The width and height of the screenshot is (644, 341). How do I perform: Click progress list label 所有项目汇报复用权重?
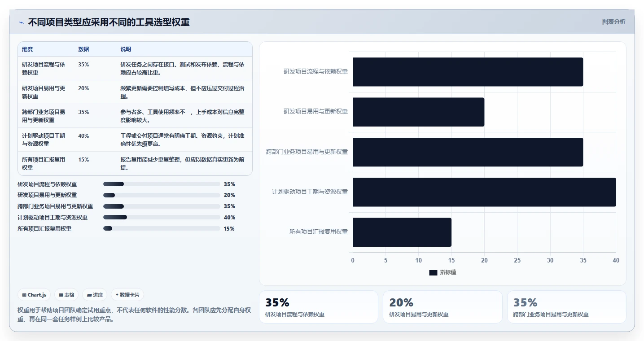pos(44,229)
